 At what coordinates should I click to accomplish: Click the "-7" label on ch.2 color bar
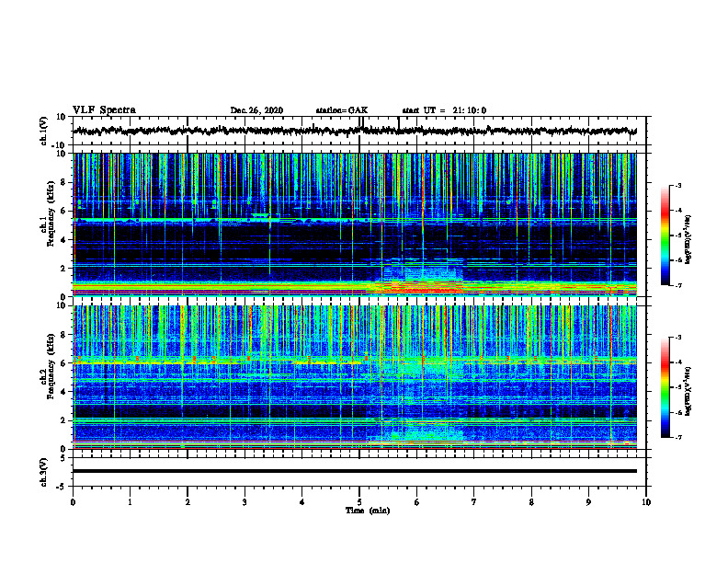tap(677, 437)
